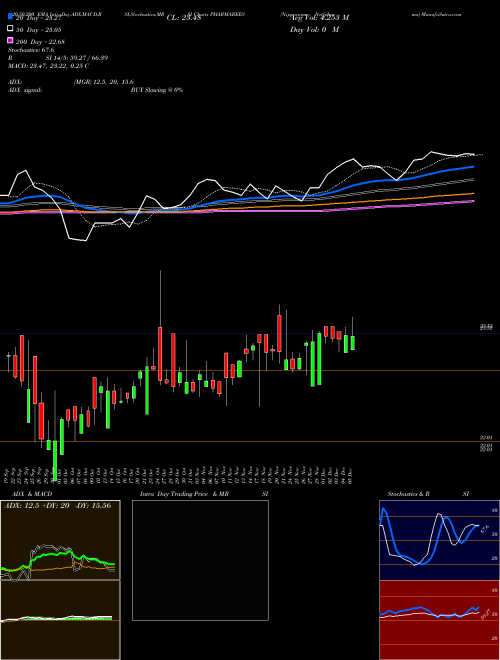Click the blue Stochastics oscillator chart
This screenshot has height=660, width=500.
tap(439, 540)
